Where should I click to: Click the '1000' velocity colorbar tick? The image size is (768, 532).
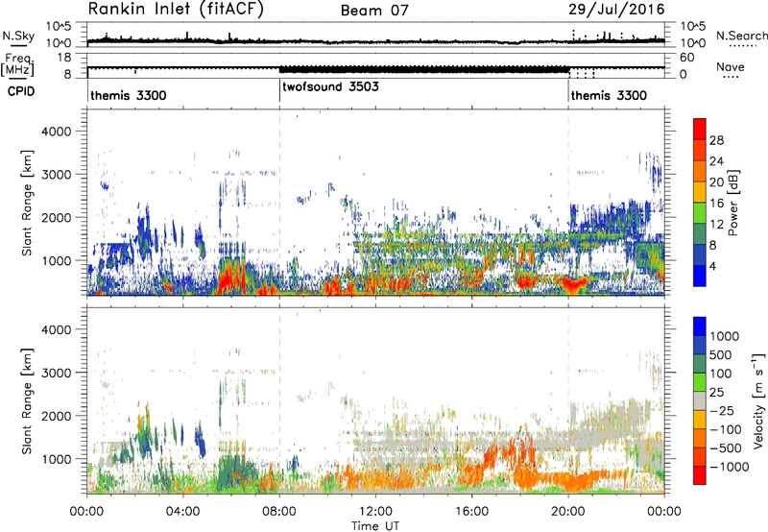[x=724, y=336]
